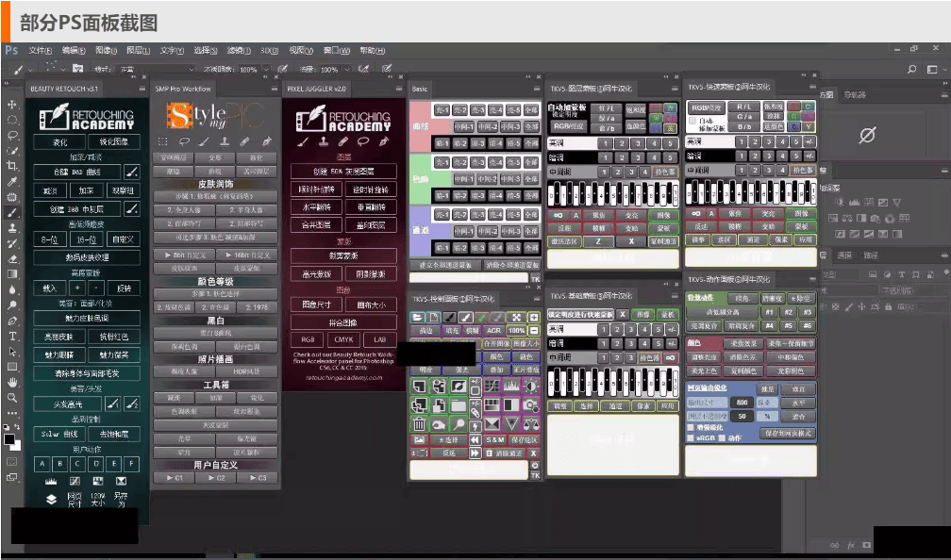
Task: Click the LAB button in Pixel Juggler
Action: pos(379,339)
